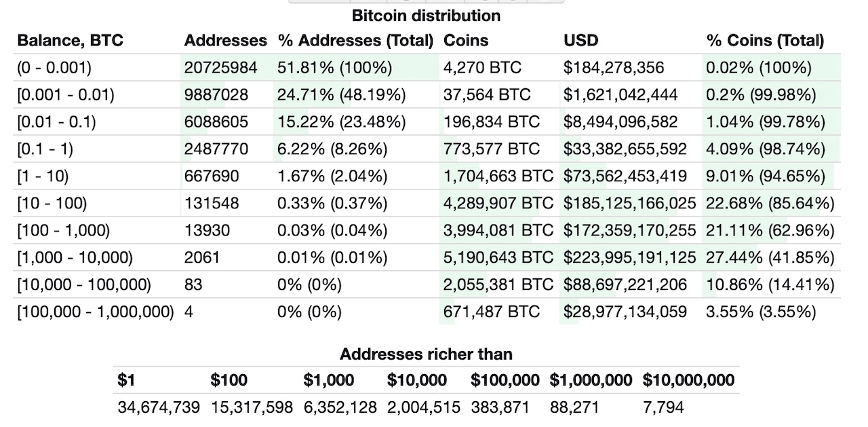Select the "% Addresses (Total)" column header

tap(355, 41)
